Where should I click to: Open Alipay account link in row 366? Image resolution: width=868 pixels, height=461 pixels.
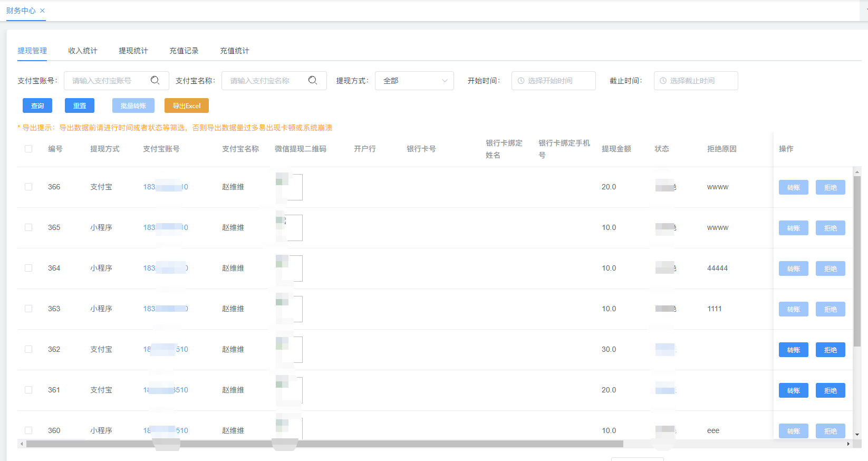pyautogui.click(x=166, y=187)
